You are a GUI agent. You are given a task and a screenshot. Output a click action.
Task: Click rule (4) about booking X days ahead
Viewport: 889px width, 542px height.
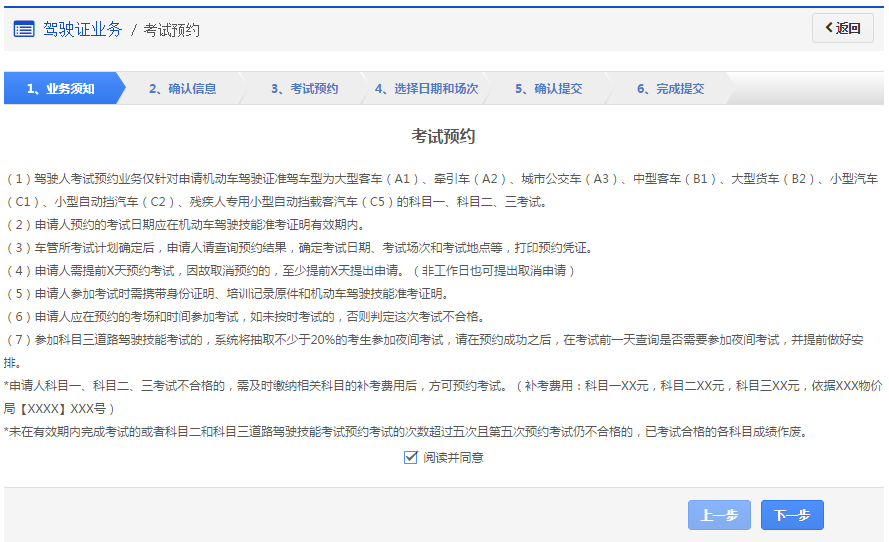coord(290,270)
